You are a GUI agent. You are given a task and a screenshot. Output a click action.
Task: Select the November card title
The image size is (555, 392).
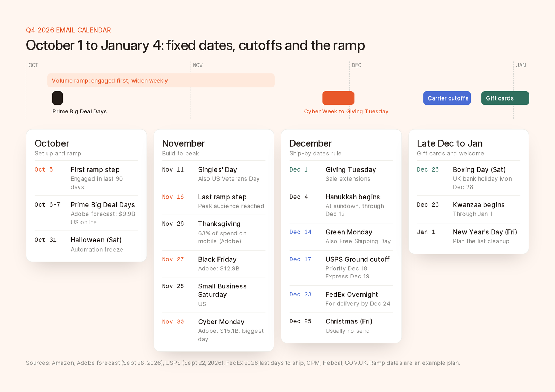[183, 143]
